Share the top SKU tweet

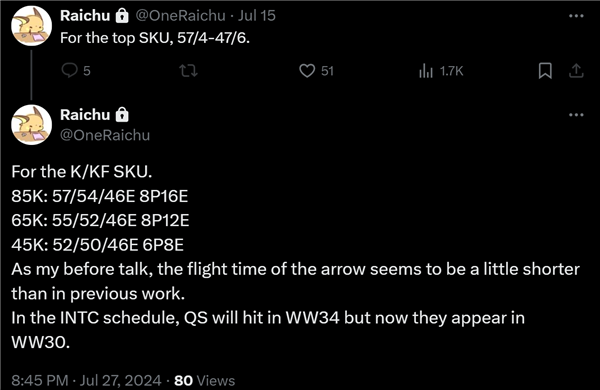point(576,71)
